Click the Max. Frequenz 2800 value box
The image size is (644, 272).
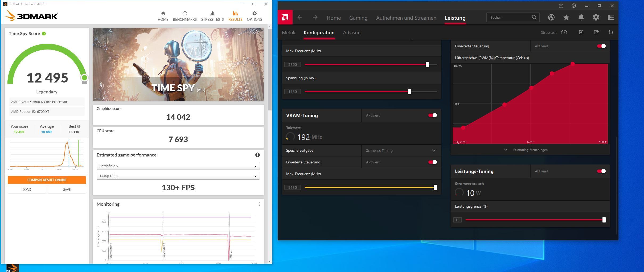[x=293, y=64]
